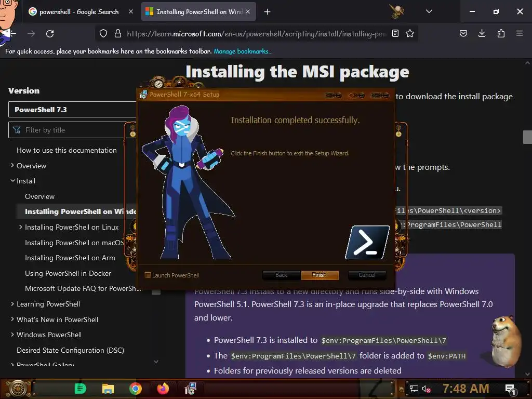Open PowerShell 7.3 version dropdown
Viewport: 532px width, 399px height.
[x=72, y=110]
